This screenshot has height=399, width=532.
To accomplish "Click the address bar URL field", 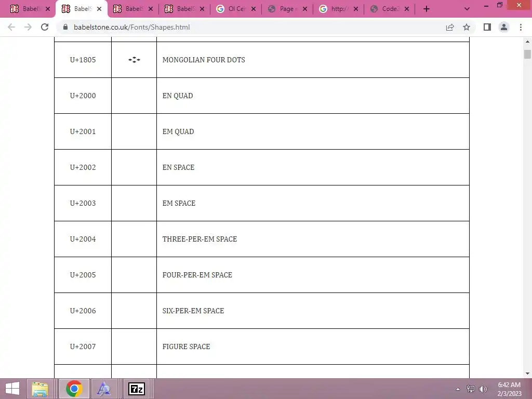I will click(251, 27).
